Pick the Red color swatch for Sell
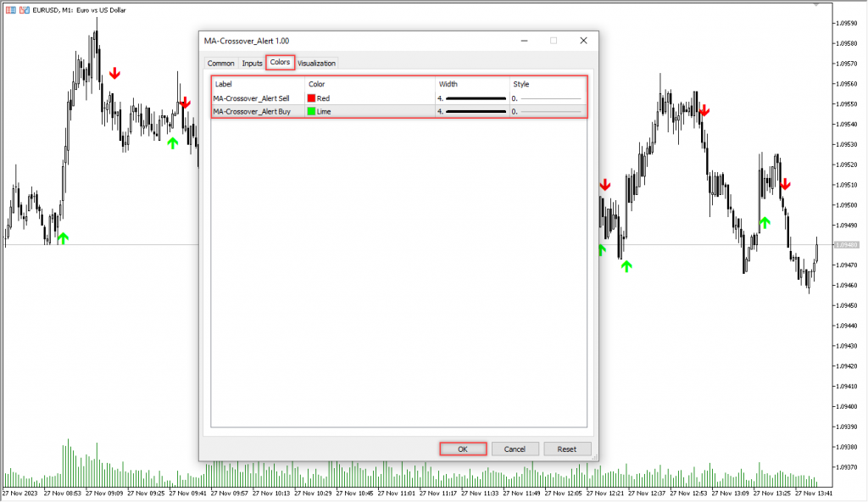 [x=311, y=98]
